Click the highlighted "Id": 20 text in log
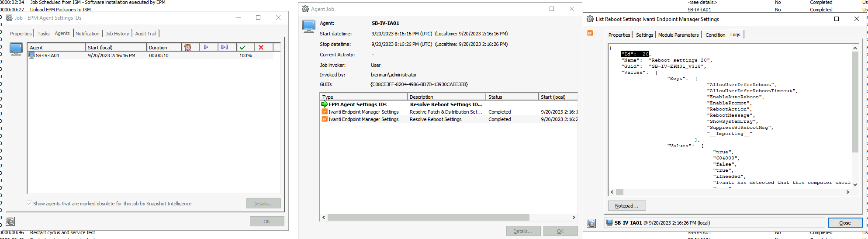 click(635, 54)
